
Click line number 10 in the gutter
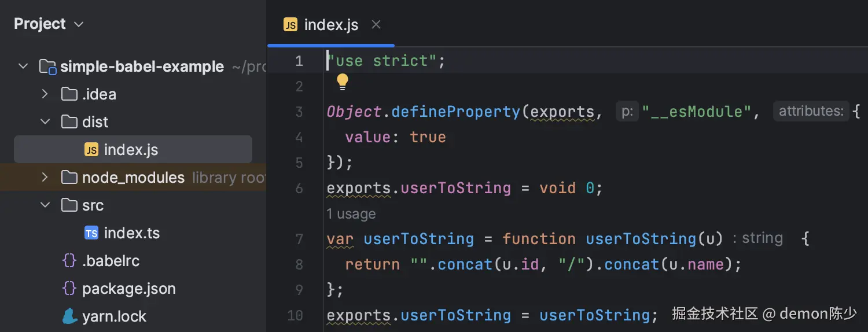295,315
